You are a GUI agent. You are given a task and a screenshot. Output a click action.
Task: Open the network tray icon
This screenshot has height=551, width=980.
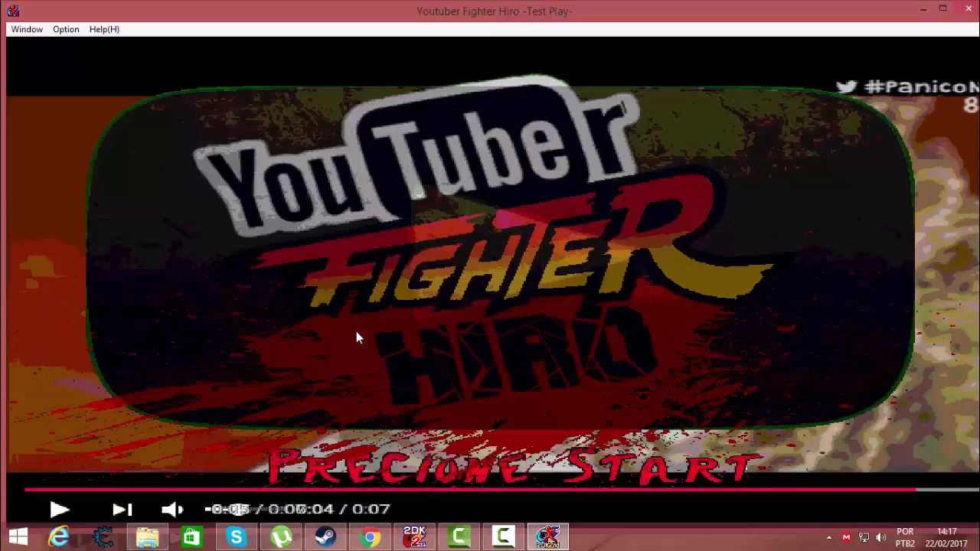click(x=864, y=538)
